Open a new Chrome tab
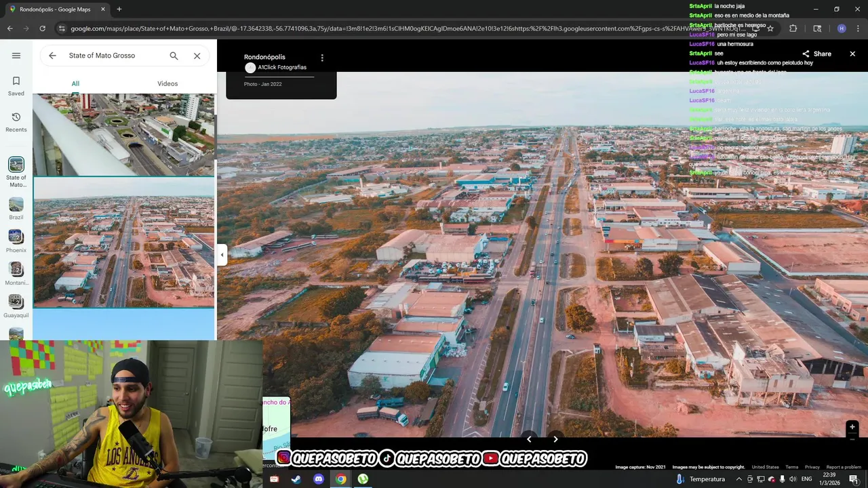Image resolution: width=868 pixels, height=488 pixels. 119,9
